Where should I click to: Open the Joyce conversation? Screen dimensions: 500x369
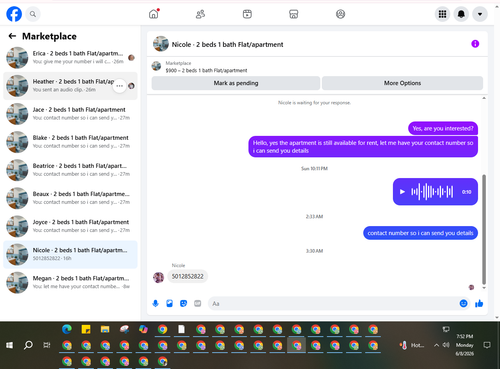pyautogui.click(x=70, y=226)
